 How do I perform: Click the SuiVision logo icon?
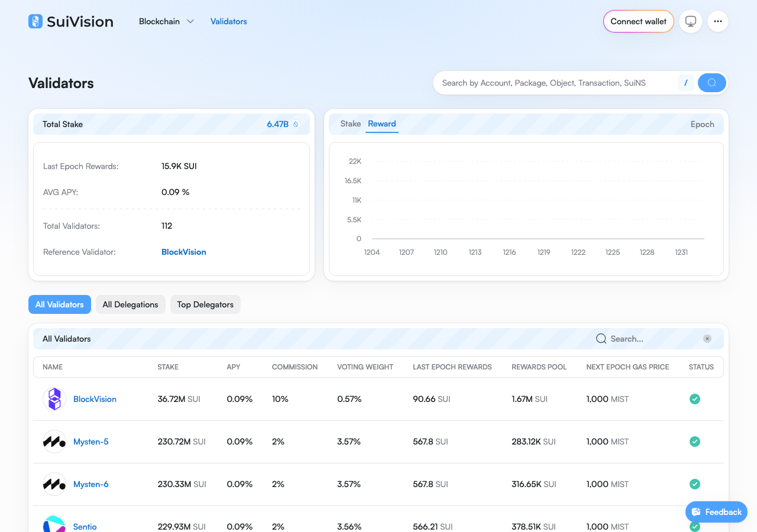[x=35, y=21]
